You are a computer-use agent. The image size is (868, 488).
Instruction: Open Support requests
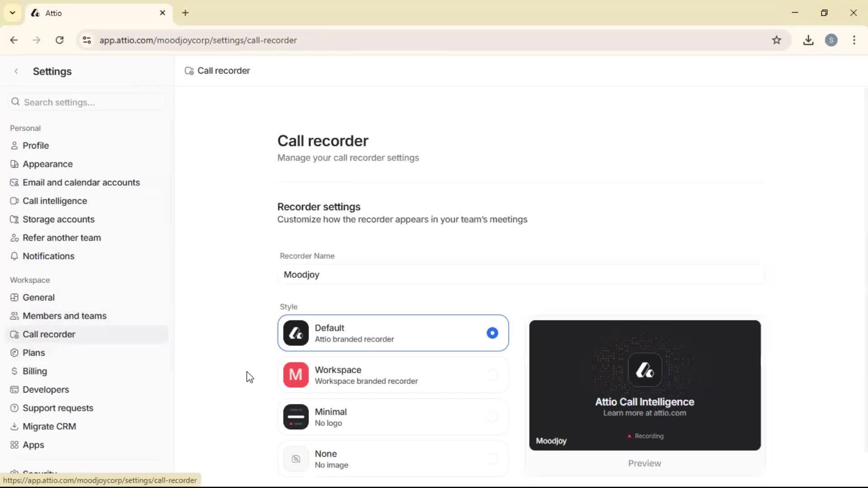[x=58, y=408]
